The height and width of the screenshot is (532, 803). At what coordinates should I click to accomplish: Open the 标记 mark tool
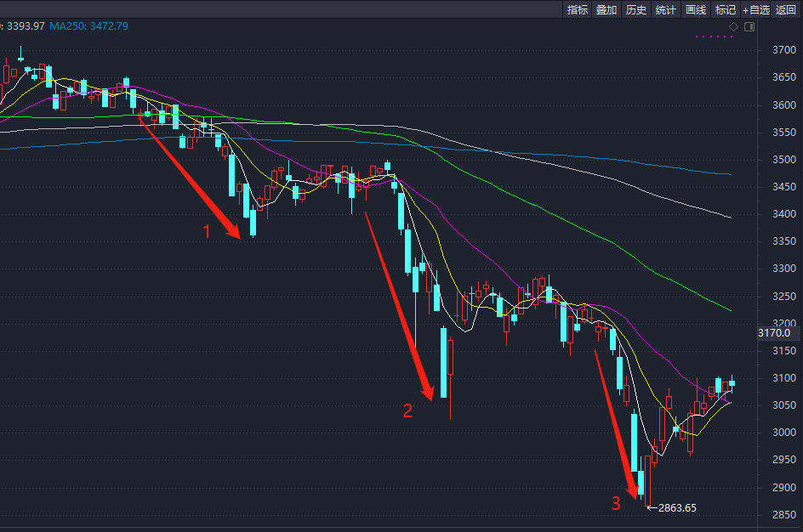[725, 9]
